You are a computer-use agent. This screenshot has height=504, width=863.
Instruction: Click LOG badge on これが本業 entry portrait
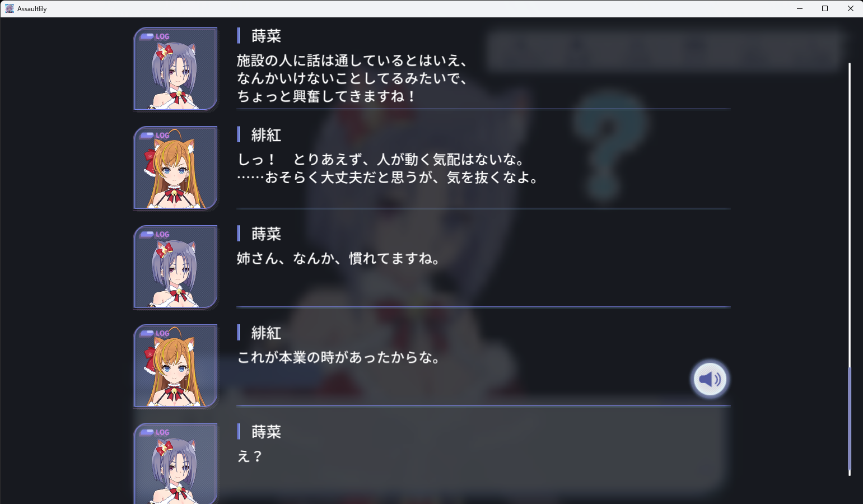pos(155,333)
